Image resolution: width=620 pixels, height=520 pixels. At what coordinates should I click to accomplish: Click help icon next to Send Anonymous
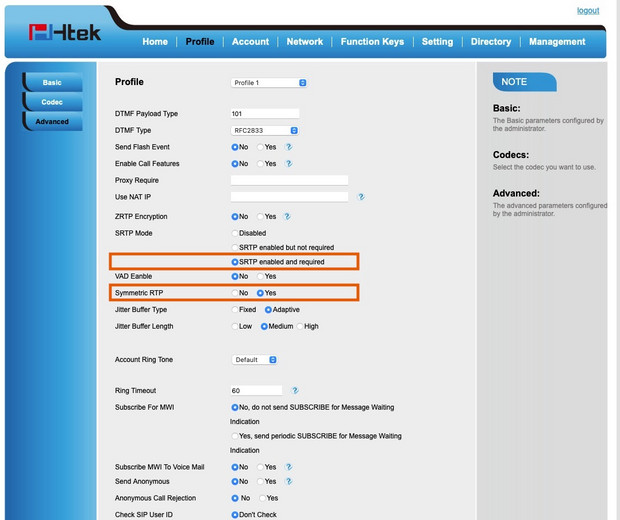pyautogui.click(x=288, y=481)
